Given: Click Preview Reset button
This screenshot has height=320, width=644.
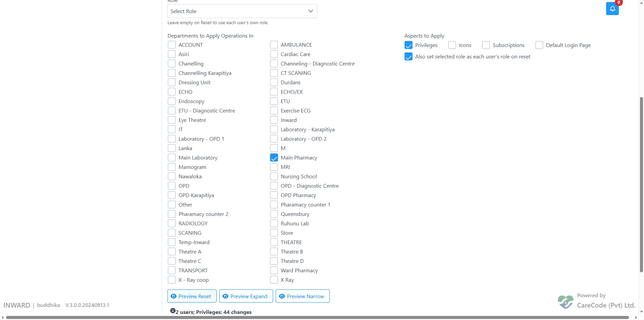Looking at the screenshot, I should coord(192,296).
